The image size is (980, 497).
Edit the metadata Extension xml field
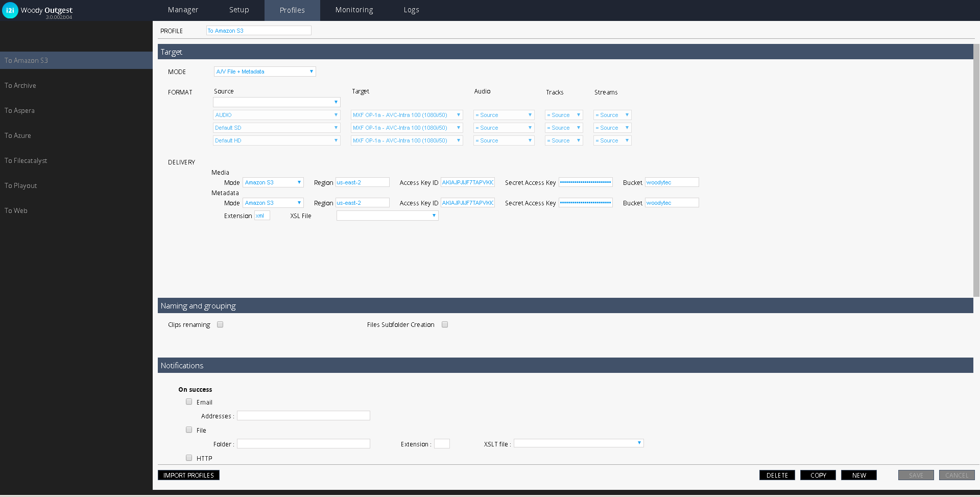[x=262, y=216]
